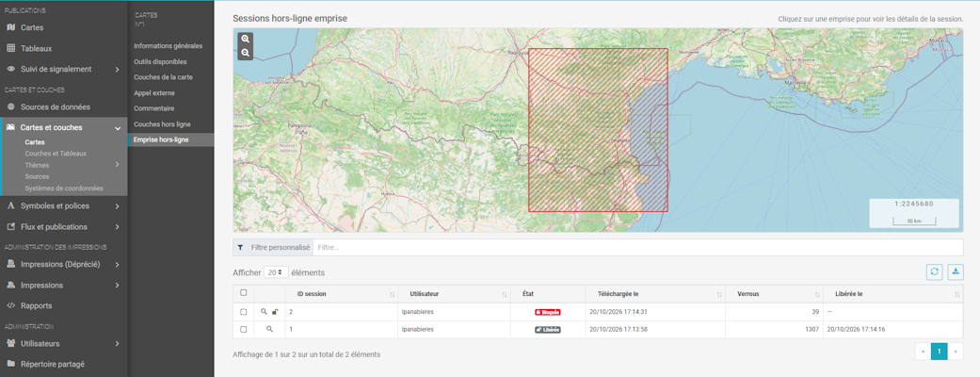Click date 20/10/2026 17:13:58
This screenshot has width=980, height=377.
(x=619, y=330)
